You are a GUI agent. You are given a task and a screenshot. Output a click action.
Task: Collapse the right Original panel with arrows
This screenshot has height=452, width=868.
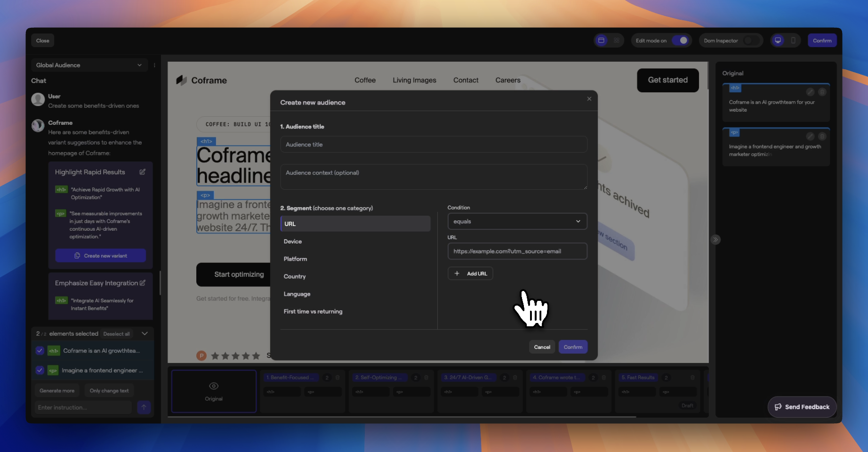pyautogui.click(x=715, y=240)
